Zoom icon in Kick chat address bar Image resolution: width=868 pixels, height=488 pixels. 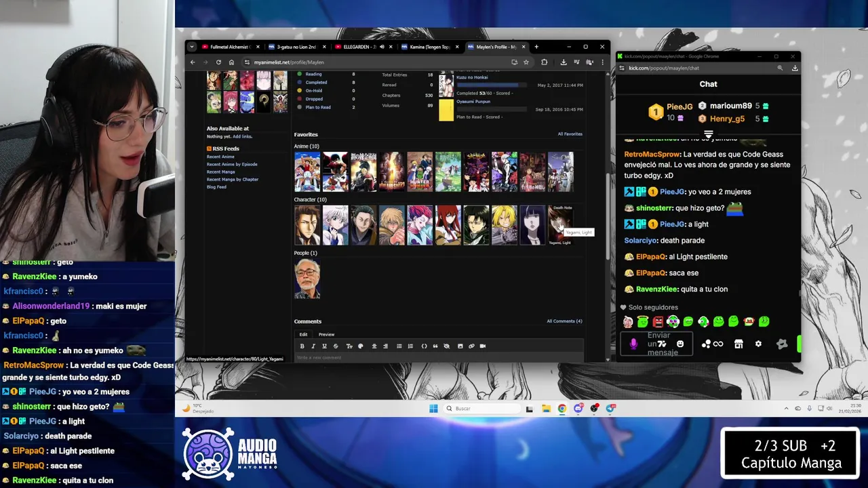pyautogui.click(x=780, y=68)
